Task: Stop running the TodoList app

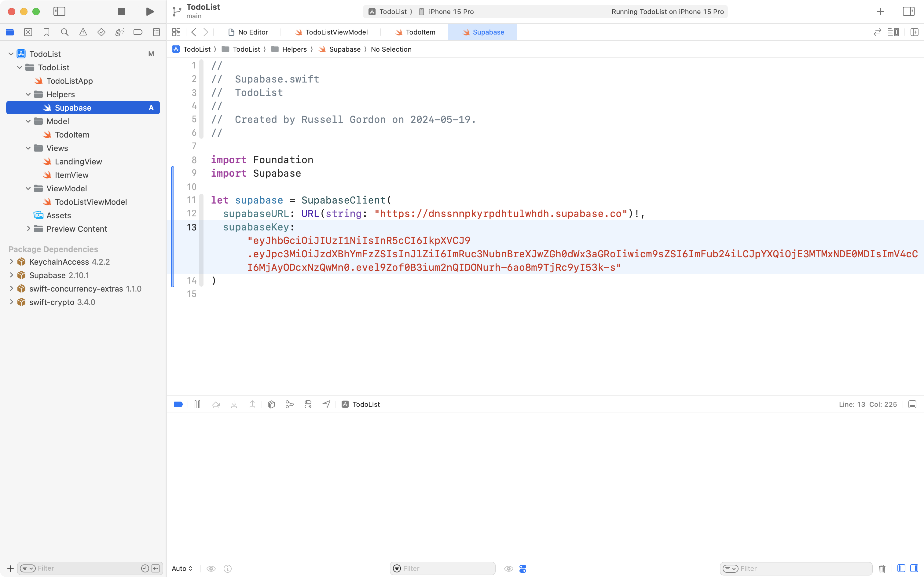Action: tap(121, 11)
